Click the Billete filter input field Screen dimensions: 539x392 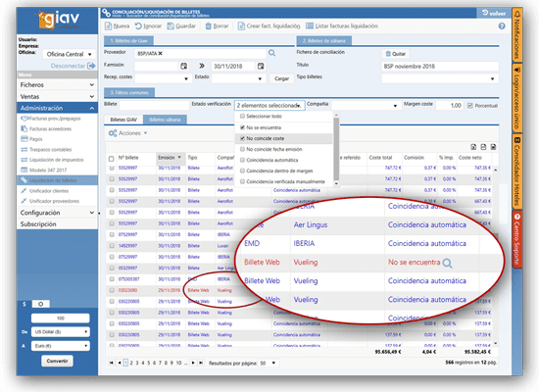[x=154, y=105]
